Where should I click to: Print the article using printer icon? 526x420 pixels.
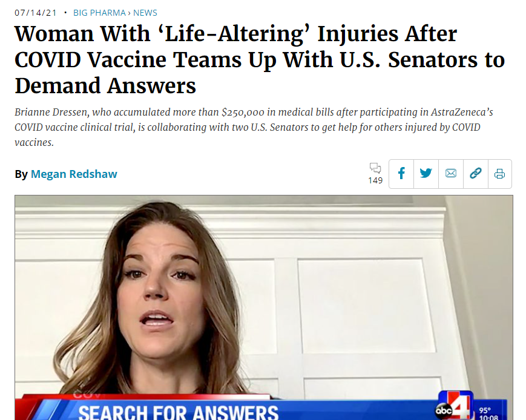pyautogui.click(x=500, y=174)
